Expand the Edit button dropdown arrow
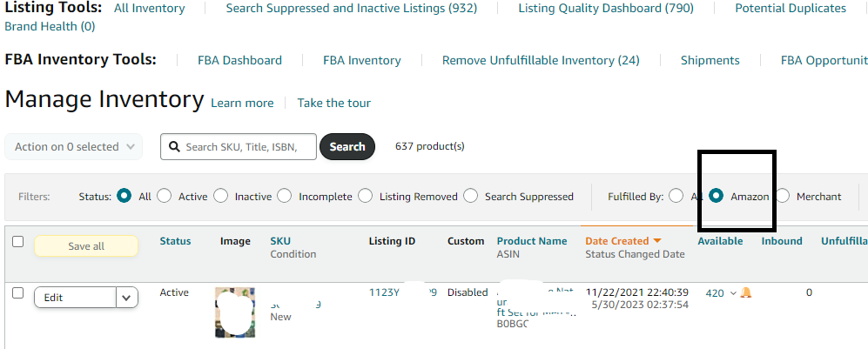The image size is (868, 349). [x=127, y=298]
